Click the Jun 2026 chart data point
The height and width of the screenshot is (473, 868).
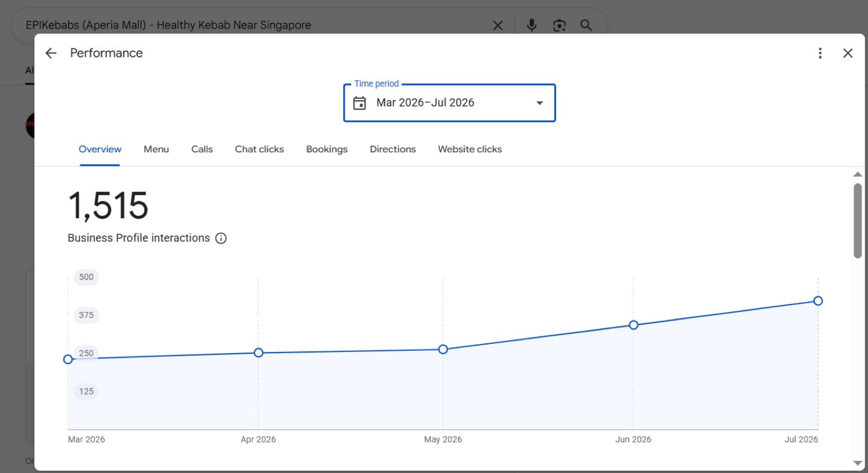[x=634, y=325]
